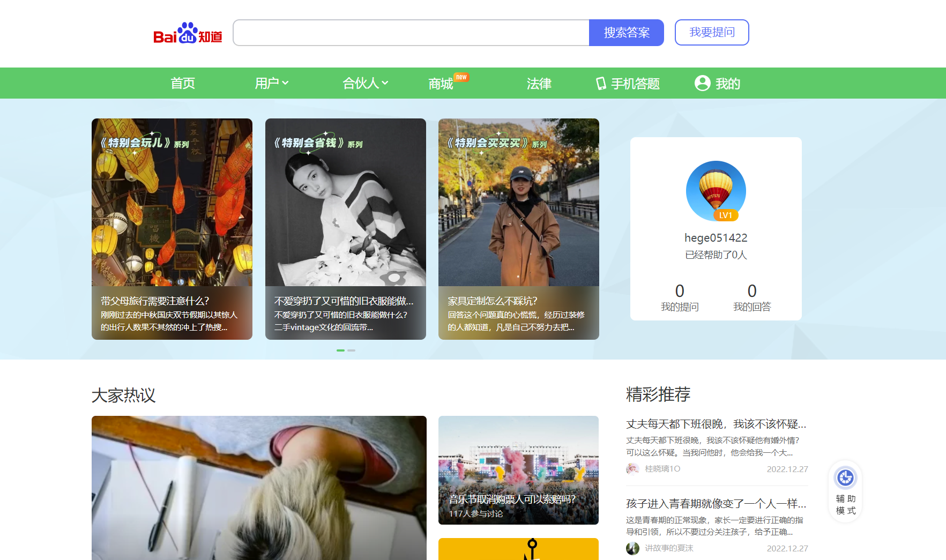This screenshot has width=946, height=560.
Task: Click the user profile icon beside 我的
Action: click(702, 83)
